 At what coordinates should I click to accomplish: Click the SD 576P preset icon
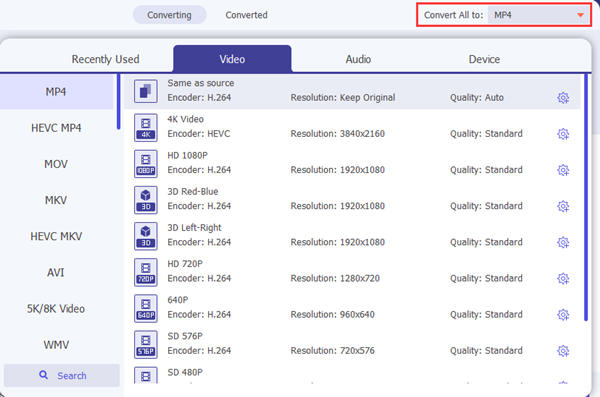[x=145, y=345]
